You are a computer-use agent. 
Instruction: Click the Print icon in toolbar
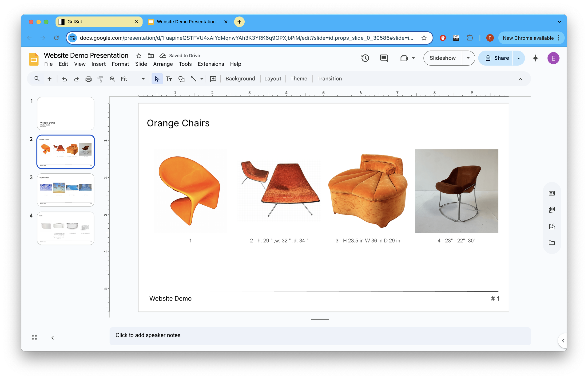pyautogui.click(x=88, y=79)
